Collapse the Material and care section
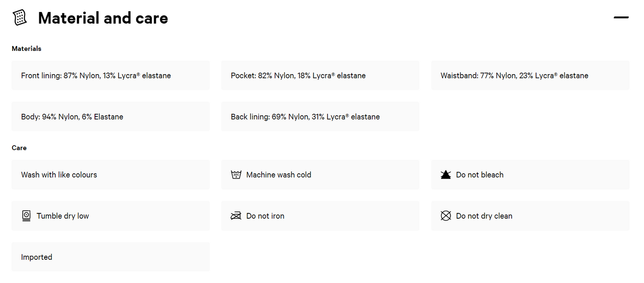644x283 pixels. 621,17
